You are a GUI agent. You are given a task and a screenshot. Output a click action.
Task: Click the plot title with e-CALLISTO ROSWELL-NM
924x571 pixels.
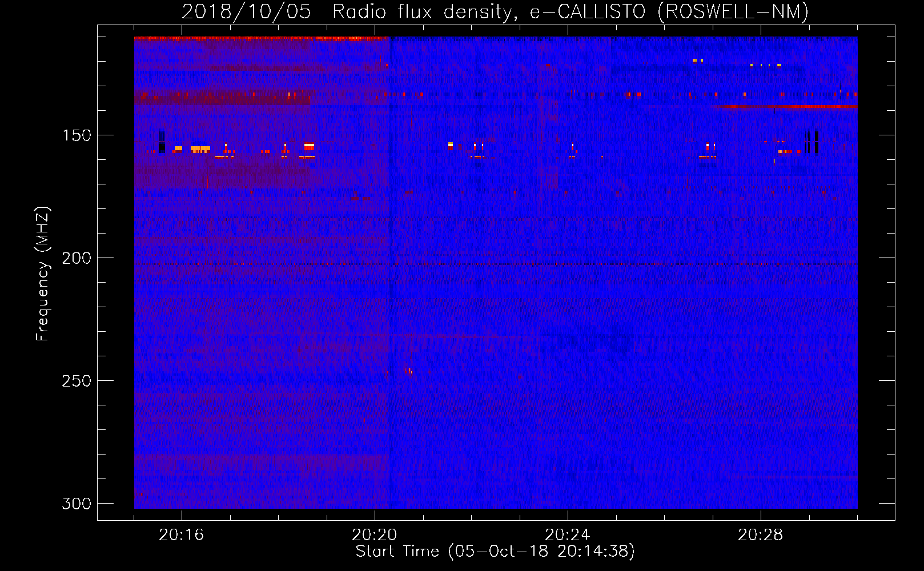[495, 11]
